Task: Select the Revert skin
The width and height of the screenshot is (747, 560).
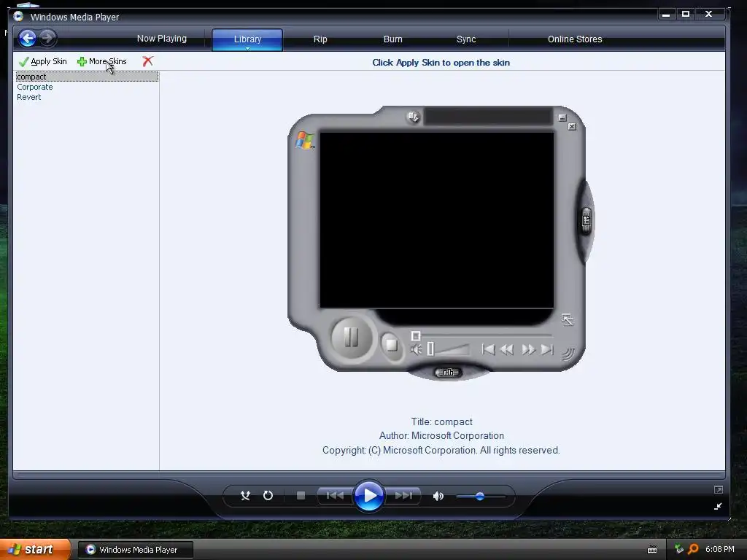Action: (x=29, y=97)
